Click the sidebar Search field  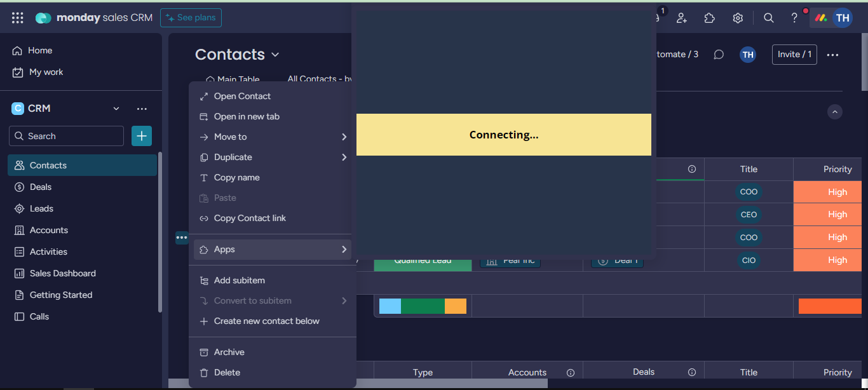click(x=67, y=136)
